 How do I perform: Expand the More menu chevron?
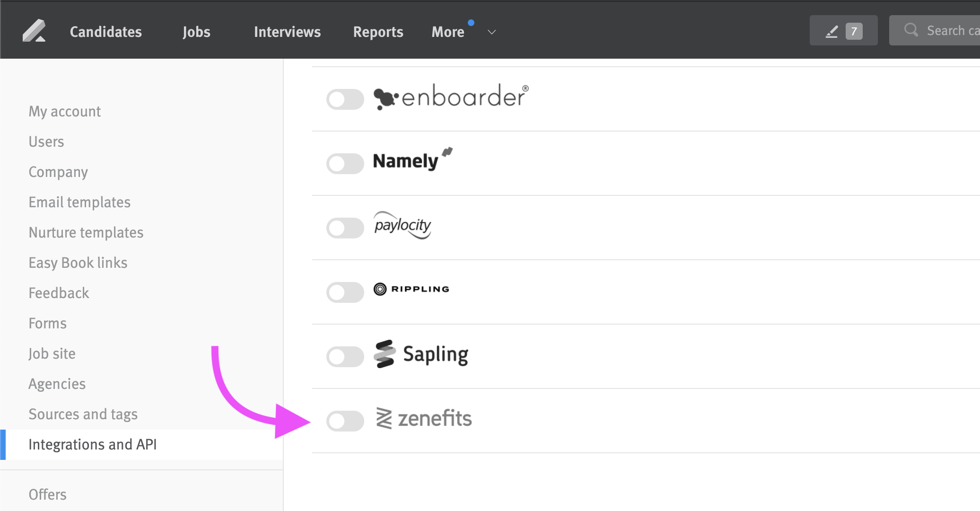coord(492,32)
